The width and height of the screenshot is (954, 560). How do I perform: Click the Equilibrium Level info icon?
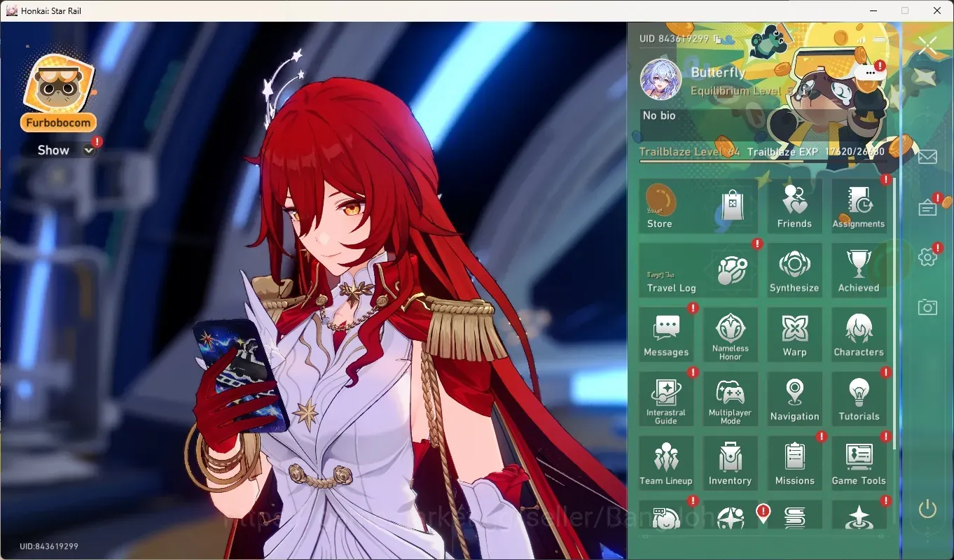(803, 91)
